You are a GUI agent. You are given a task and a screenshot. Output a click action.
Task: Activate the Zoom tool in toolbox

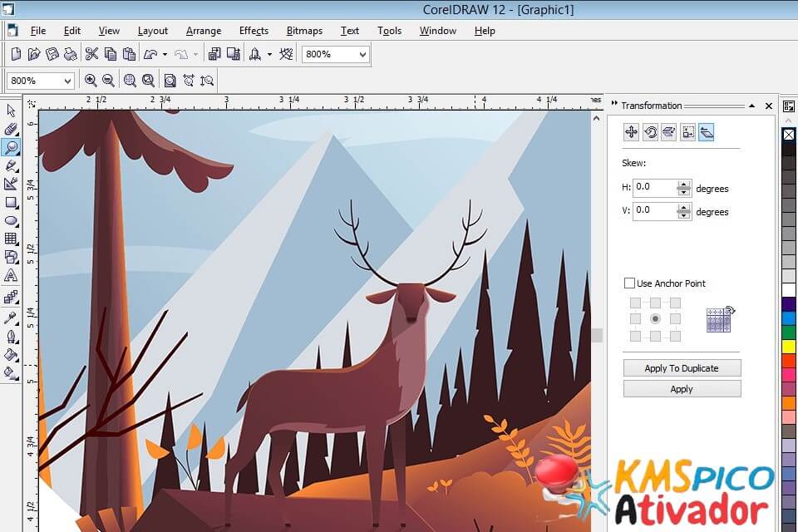11,147
